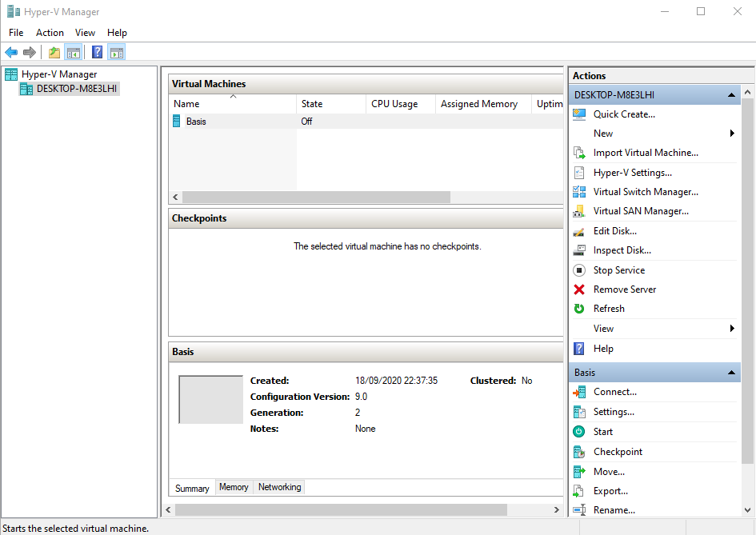Click the Off state cell for Basis
The image size is (756, 535).
click(306, 122)
